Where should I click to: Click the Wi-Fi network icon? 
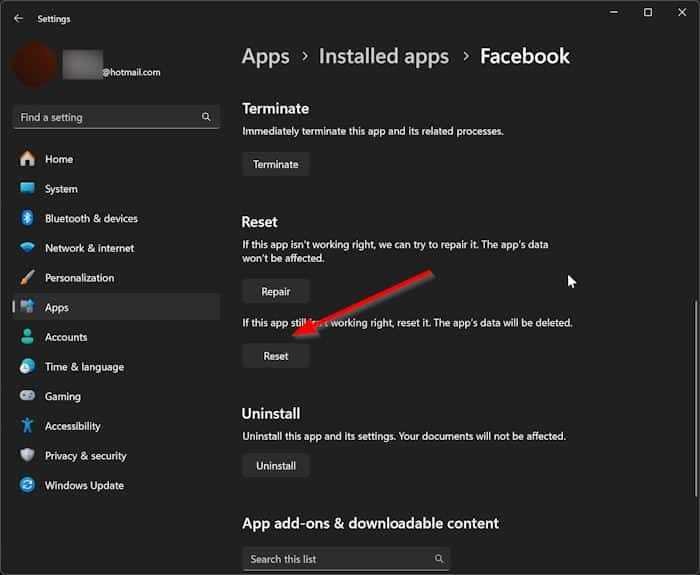(27, 247)
